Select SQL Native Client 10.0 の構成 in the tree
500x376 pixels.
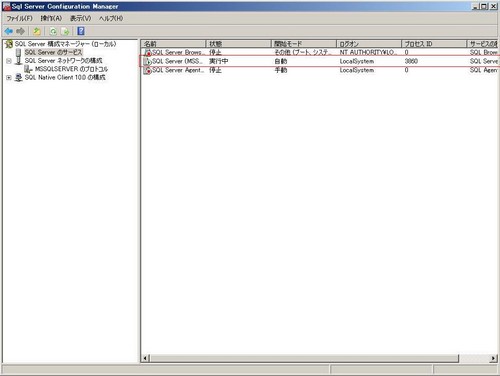65,77
